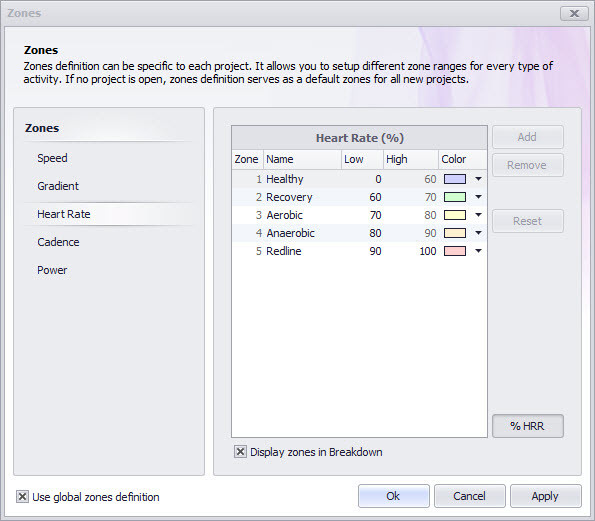Click the High column header
The image size is (595, 521).
[x=411, y=159]
